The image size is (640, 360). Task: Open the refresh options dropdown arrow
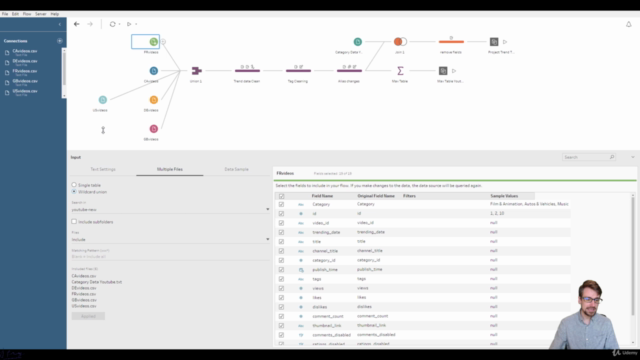[119, 24]
